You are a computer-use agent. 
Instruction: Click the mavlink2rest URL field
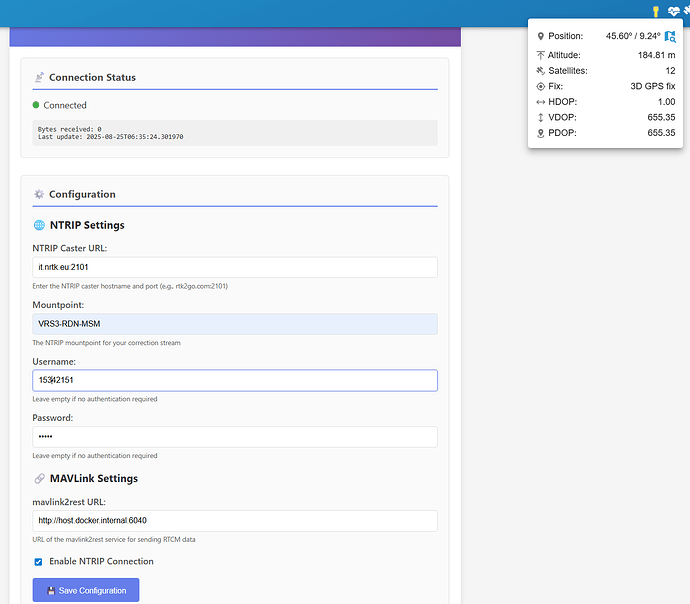click(235, 521)
